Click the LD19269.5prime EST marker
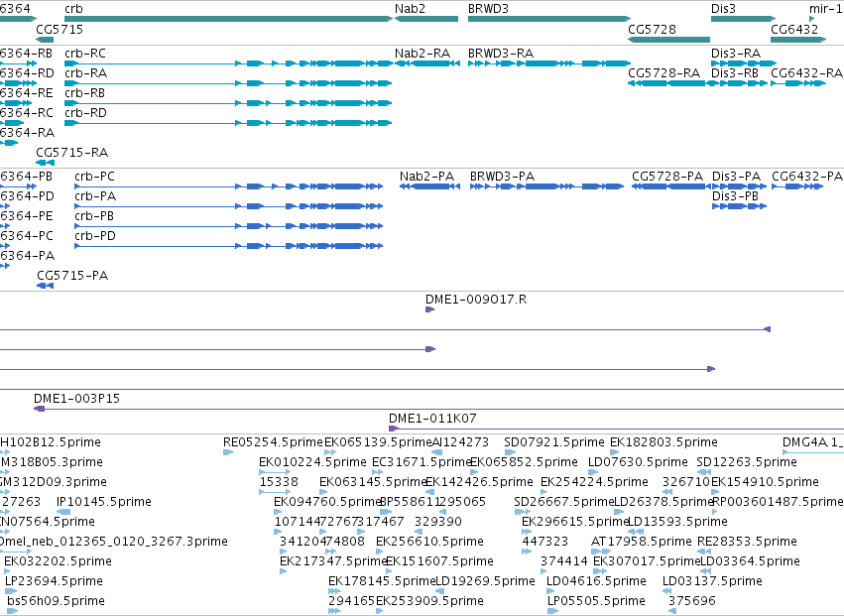The height and width of the screenshot is (616, 844). (439, 592)
